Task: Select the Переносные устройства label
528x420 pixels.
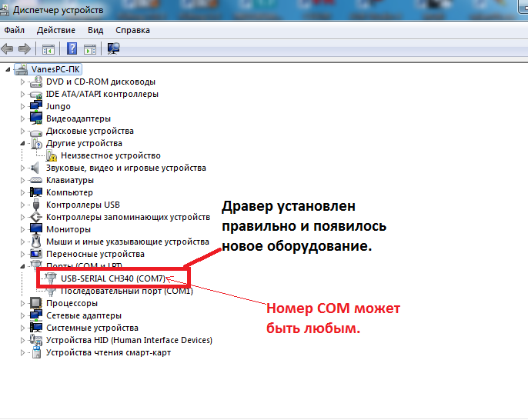Action: 95,254
